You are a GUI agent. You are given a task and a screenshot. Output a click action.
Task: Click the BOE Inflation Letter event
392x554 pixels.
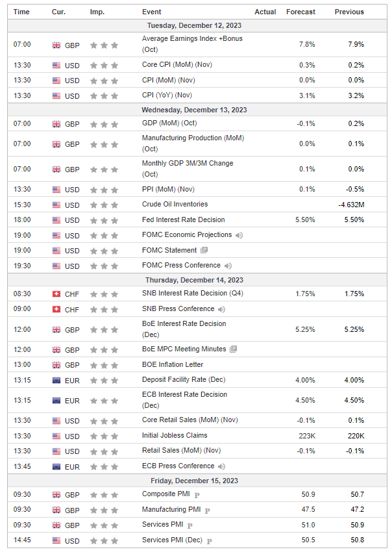[x=173, y=364]
